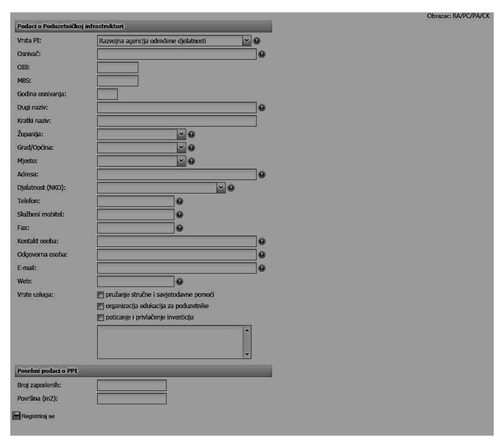Open the Djelatnost (NKD) dropdown
The width and height of the screenshot is (504, 447).
coord(221,188)
